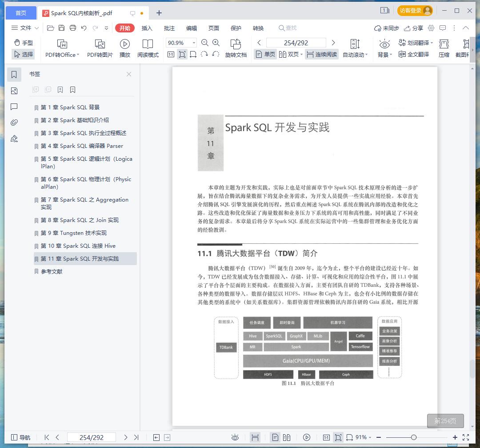The image size is (480, 448).
Task: Switch to the 保护 ribbon tab
Action: pos(236,28)
